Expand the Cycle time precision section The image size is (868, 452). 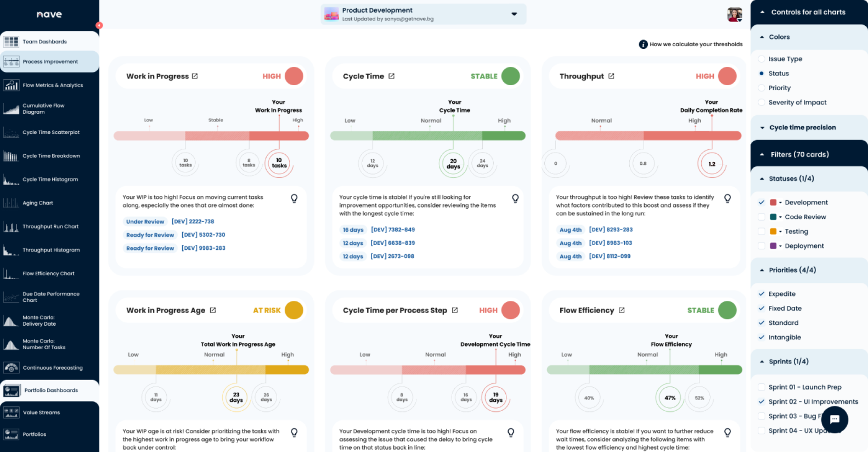click(x=762, y=128)
